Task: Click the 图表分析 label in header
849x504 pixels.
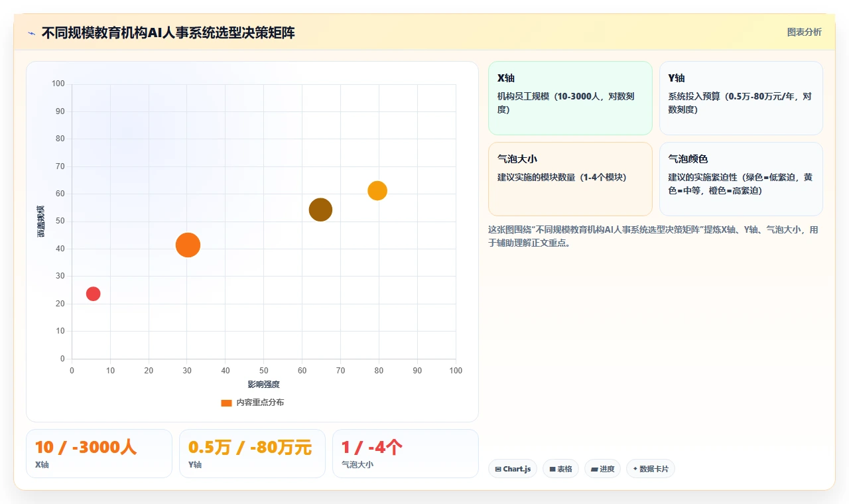Action: 804,32
